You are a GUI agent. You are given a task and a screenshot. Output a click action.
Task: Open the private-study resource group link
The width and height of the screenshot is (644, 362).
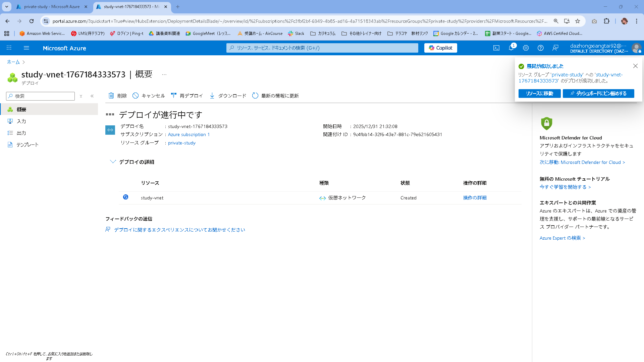[x=181, y=143]
